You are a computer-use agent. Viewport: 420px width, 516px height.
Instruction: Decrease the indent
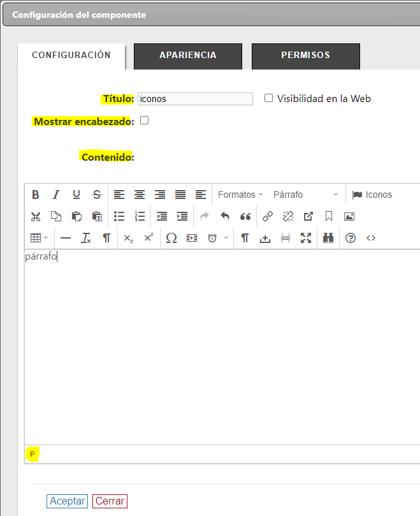click(x=162, y=216)
